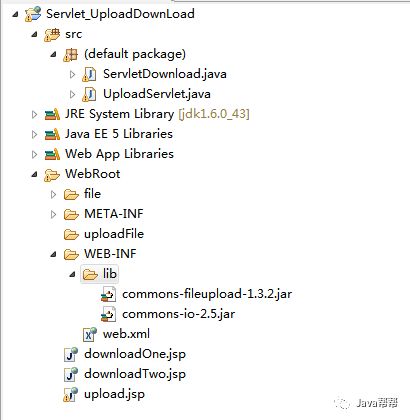The image size is (410, 420).
Task: Select the (default package) label
Action: [135, 54]
